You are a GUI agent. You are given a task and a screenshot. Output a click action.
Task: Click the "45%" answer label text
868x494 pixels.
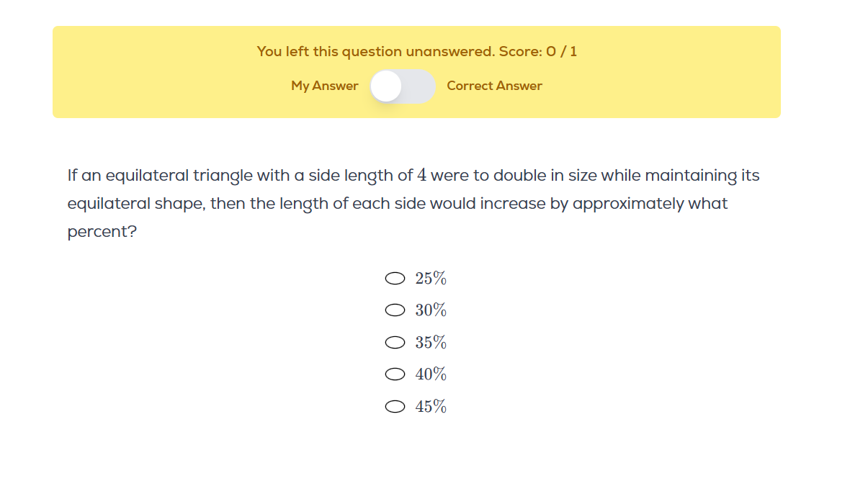pos(431,407)
